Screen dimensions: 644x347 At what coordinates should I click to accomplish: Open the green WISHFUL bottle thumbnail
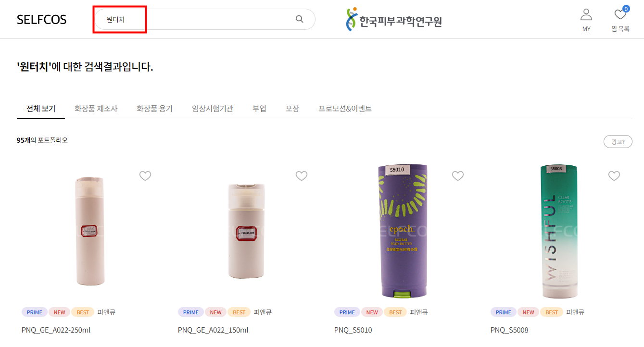pyautogui.click(x=559, y=231)
